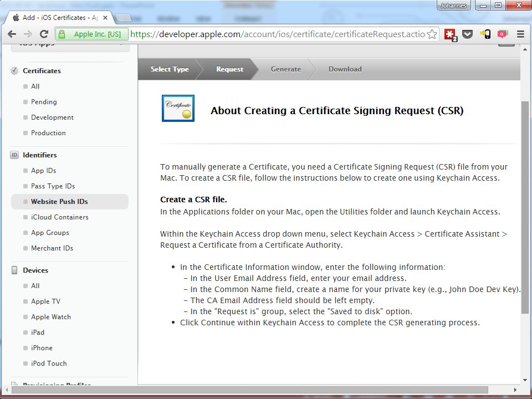Viewport: 532px width, 399px height.
Task: Open the Pocket extension icon
Action: click(x=468, y=34)
